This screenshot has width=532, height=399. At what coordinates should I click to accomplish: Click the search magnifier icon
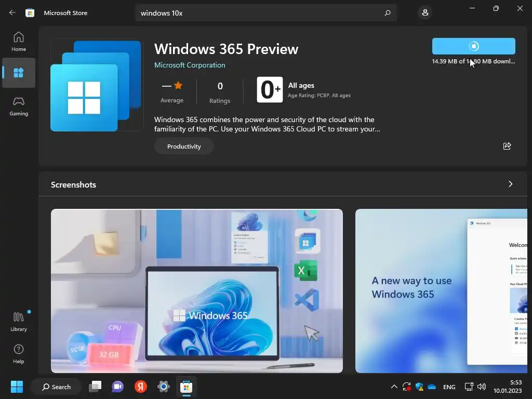click(x=388, y=13)
